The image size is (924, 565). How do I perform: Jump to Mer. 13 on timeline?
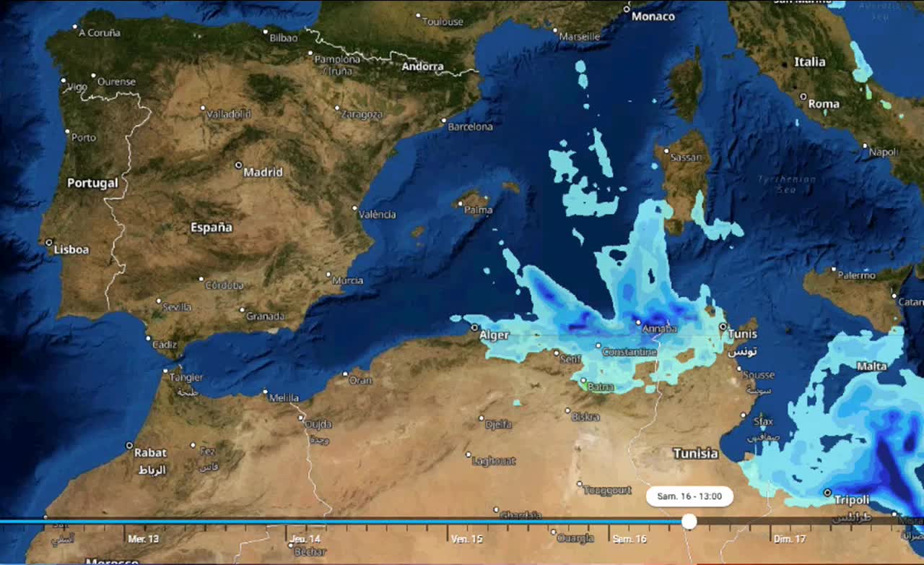coord(144,539)
